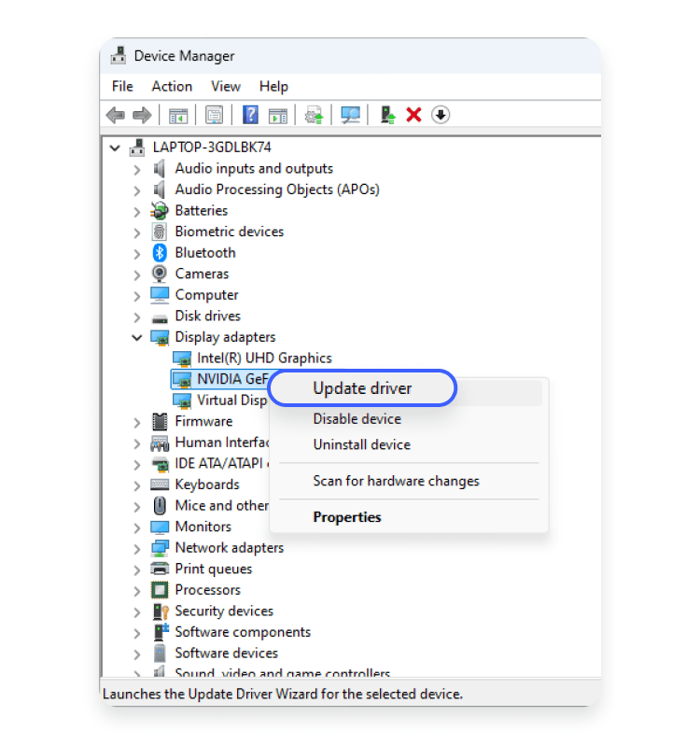Click the blue Help question mark icon
This screenshot has width=700, height=745.
tap(250, 115)
